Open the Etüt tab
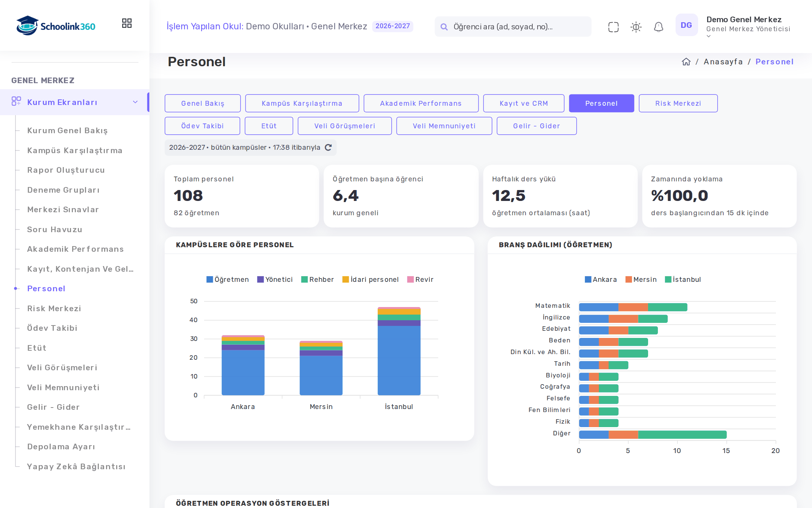 [269, 126]
